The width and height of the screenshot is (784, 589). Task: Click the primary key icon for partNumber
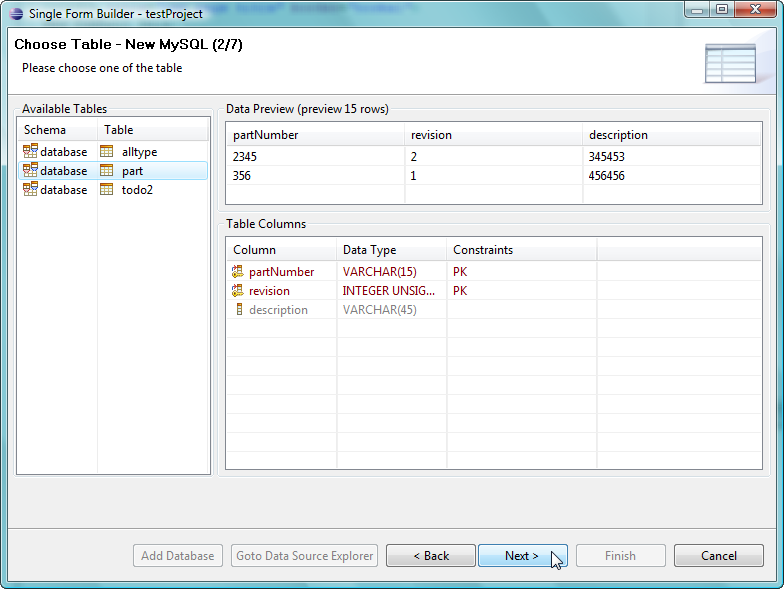[x=238, y=272]
